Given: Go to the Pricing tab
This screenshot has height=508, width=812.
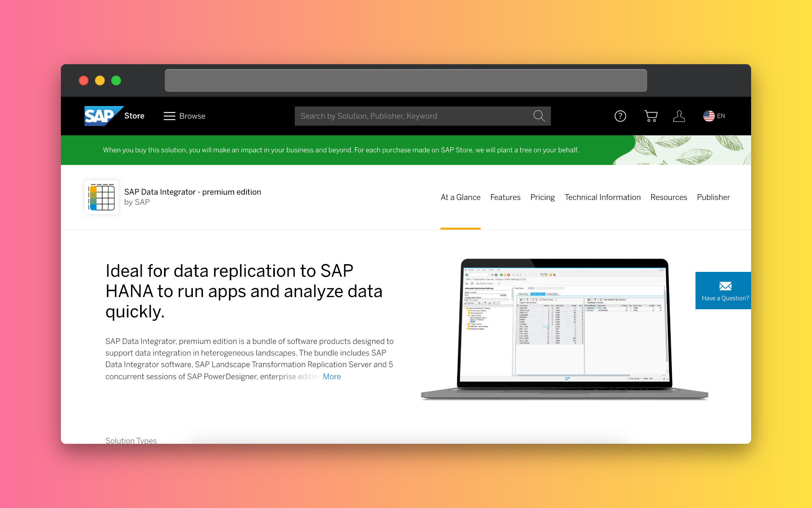Looking at the screenshot, I should click(542, 198).
